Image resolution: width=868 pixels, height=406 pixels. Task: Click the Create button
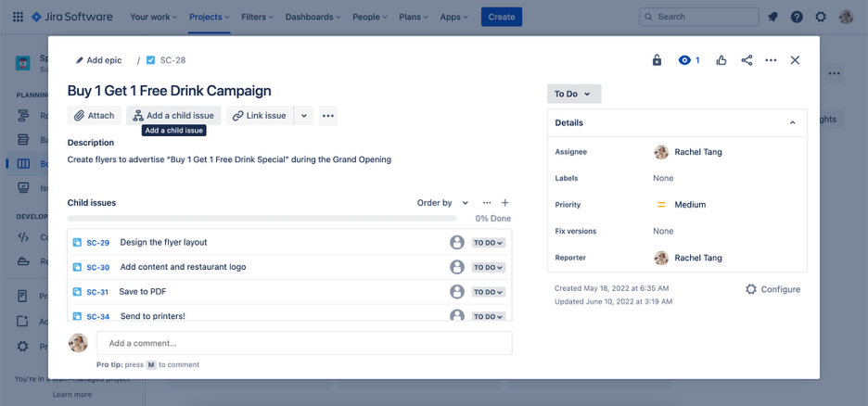pyautogui.click(x=501, y=17)
